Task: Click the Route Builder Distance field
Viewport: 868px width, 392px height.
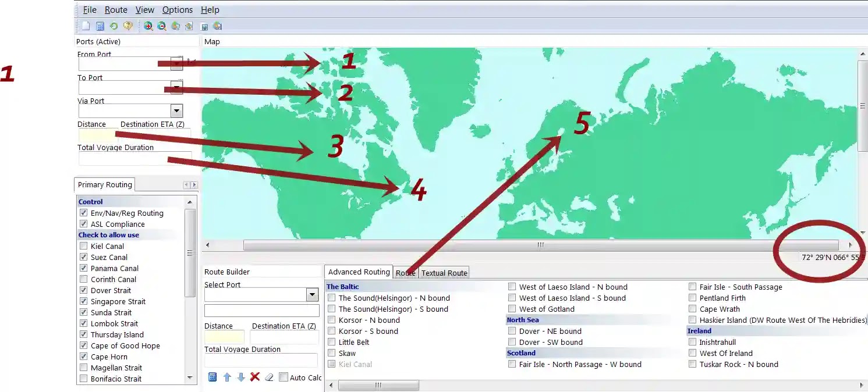Action: 224,337
